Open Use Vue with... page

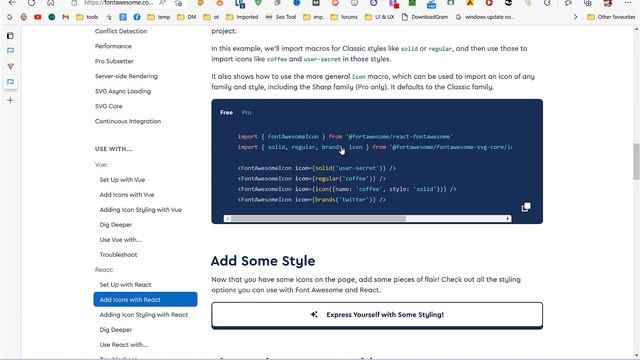(x=120, y=240)
